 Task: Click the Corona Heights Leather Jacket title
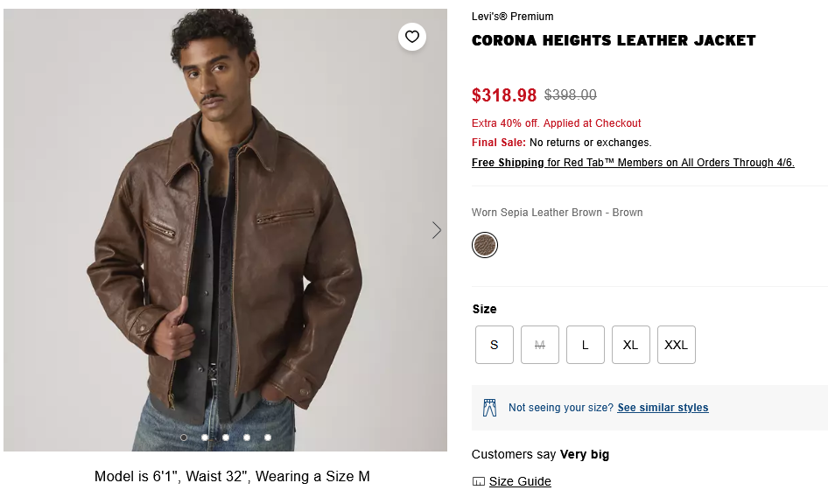(x=614, y=40)
